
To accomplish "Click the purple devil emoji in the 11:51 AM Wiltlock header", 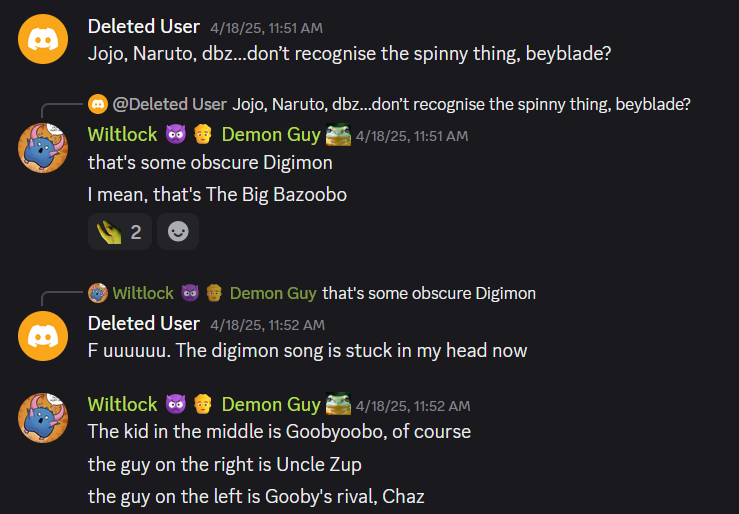I will click(x=176, y=135).
